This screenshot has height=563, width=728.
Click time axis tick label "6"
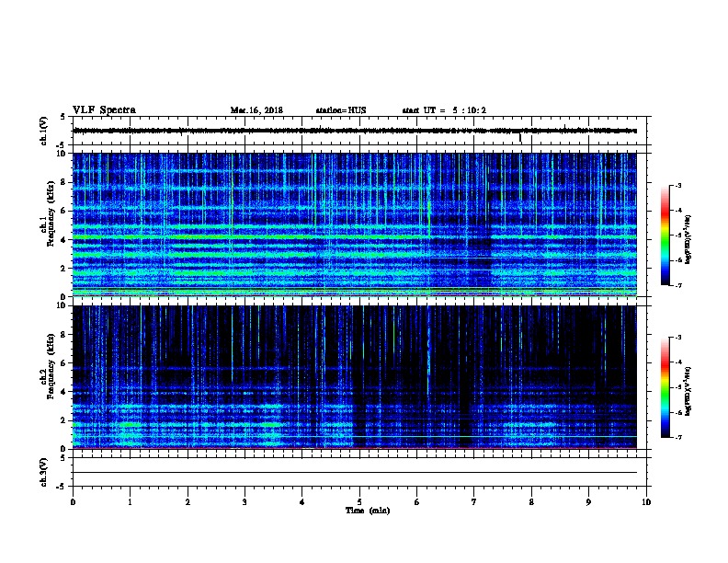click(416, 501)
